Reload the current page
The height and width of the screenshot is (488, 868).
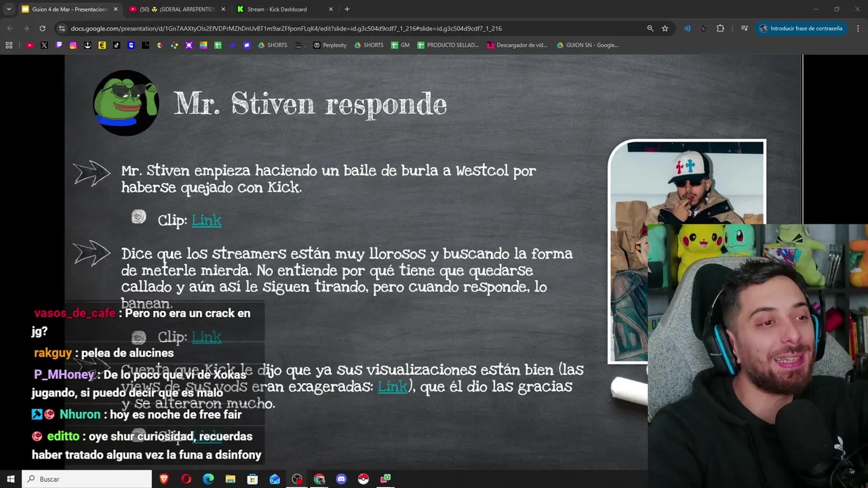[42, 28]
